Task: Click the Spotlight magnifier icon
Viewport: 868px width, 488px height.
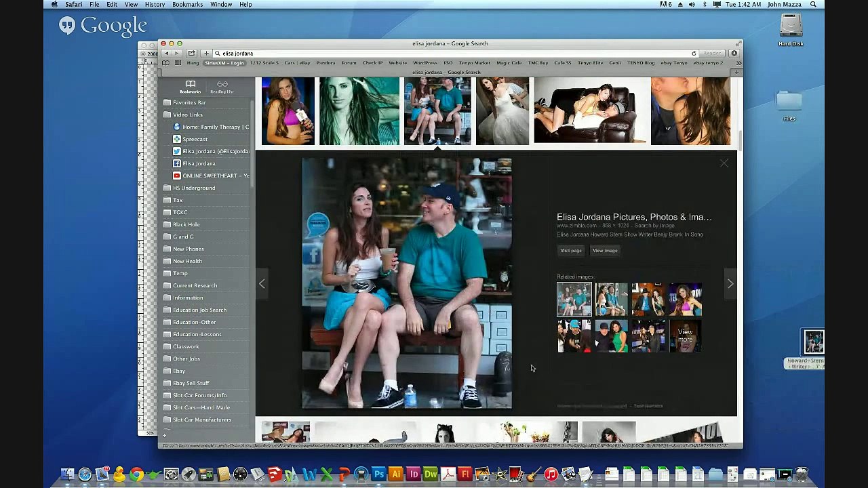Action: pos(813,5)
